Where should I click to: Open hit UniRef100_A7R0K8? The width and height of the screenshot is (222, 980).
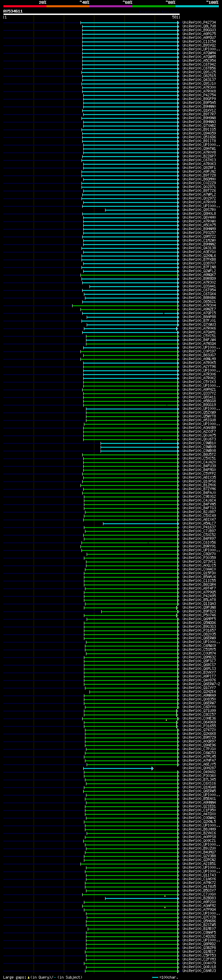click(199, 91)
